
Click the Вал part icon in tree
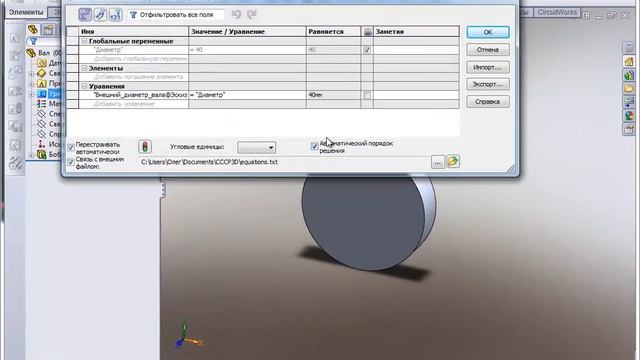31,53
